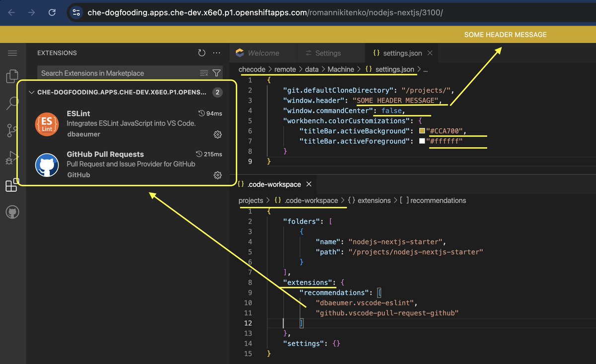Open the extensions filter funnel
This screenshot has width=596, height=364.
click(x=217, y=73)
